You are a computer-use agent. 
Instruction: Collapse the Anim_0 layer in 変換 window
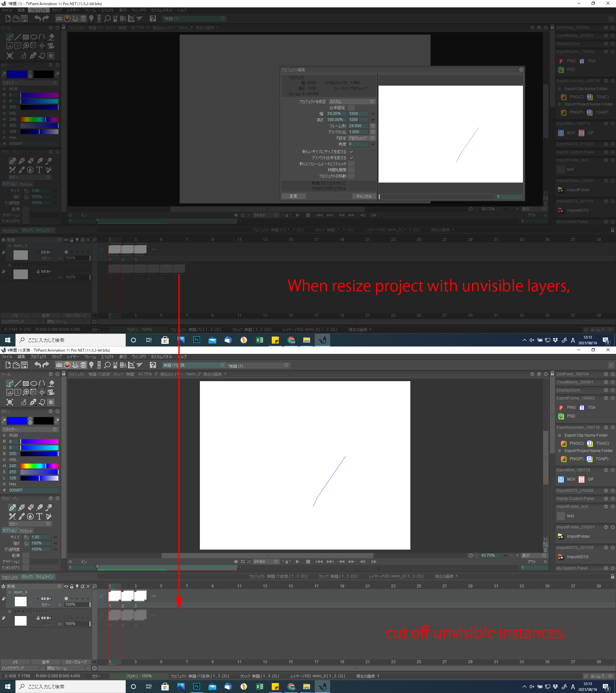10,592
